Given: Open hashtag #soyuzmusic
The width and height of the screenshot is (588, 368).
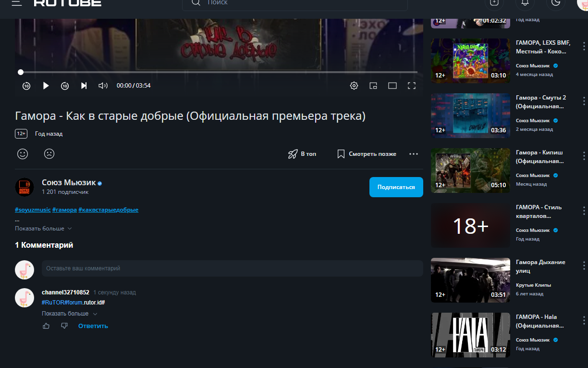Looking at the screenshot, I should click(33, 210).
